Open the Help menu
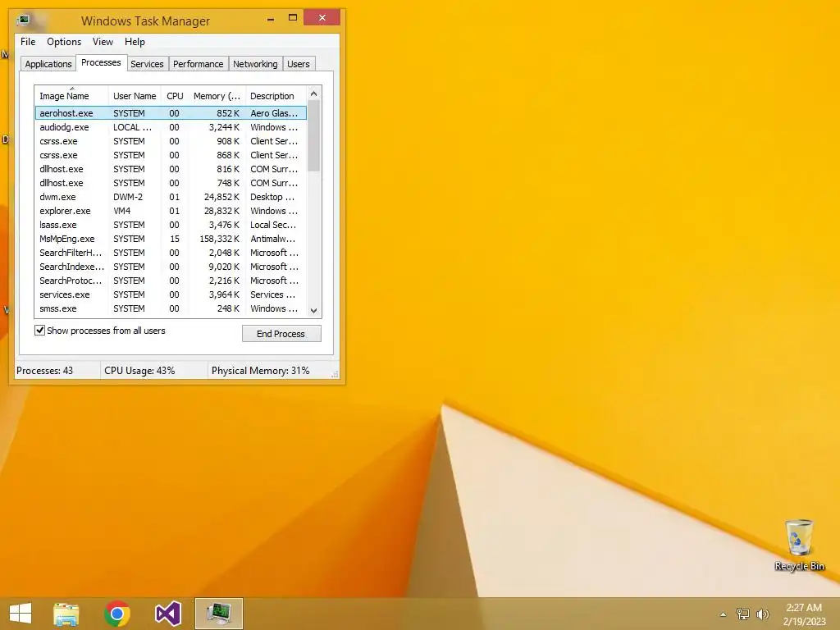 click(135, 42)
